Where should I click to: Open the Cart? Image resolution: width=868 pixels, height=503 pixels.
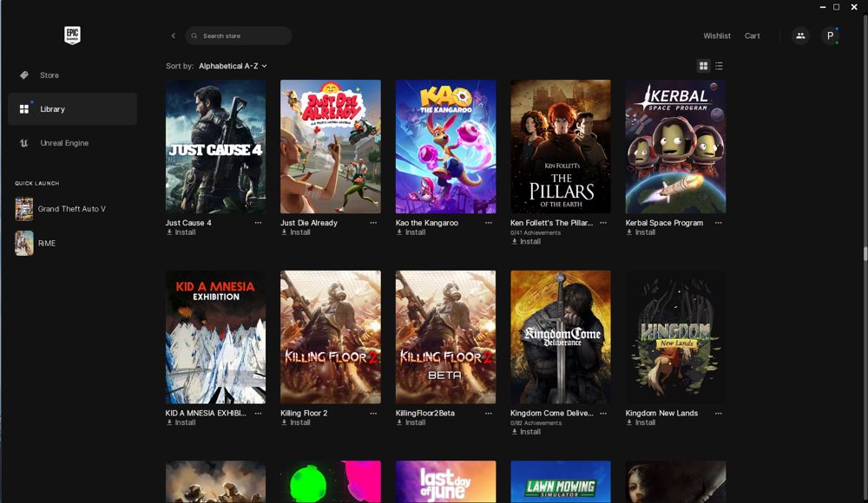click(x=752, y=36)
